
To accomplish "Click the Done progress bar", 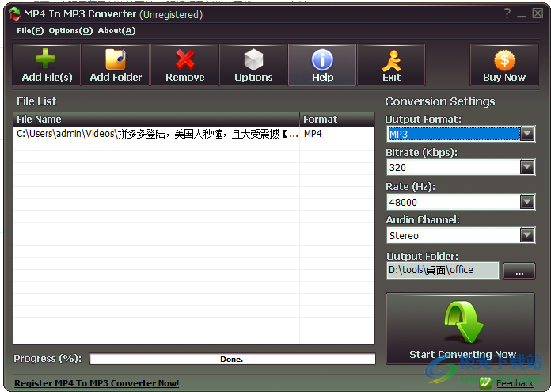I will point(232,359).
